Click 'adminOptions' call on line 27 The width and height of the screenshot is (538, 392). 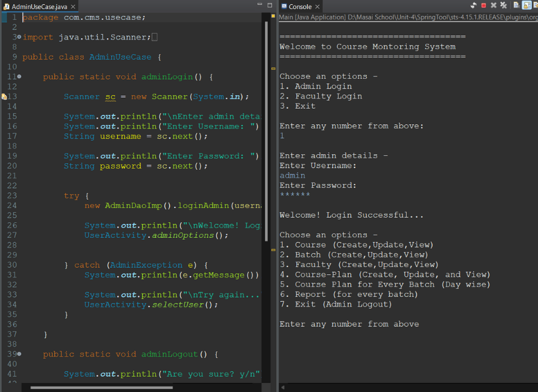click(183, 235)
